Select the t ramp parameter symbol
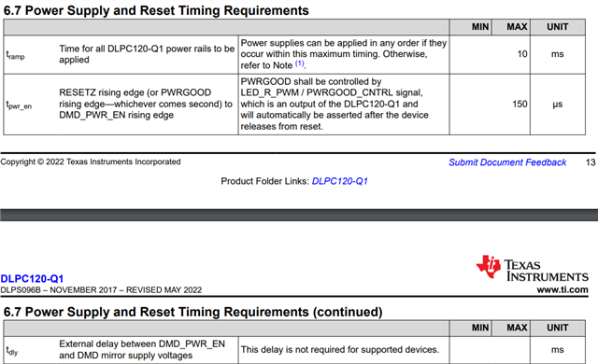This screenshot has height=364, width=598. click(x=16, y=55)
